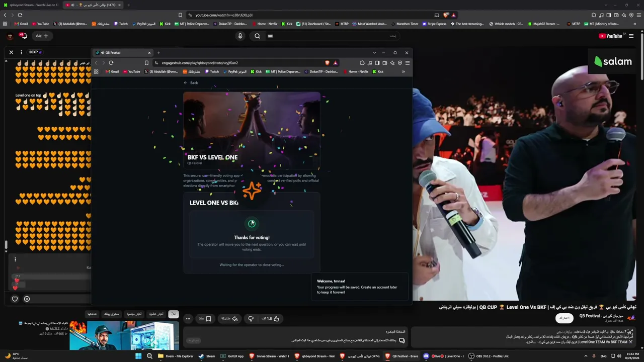This screenshot has height=362, width=644.
Task: Bookmark the engagexhub voting page
Action: pyautogui.click(x=146, y=63)
